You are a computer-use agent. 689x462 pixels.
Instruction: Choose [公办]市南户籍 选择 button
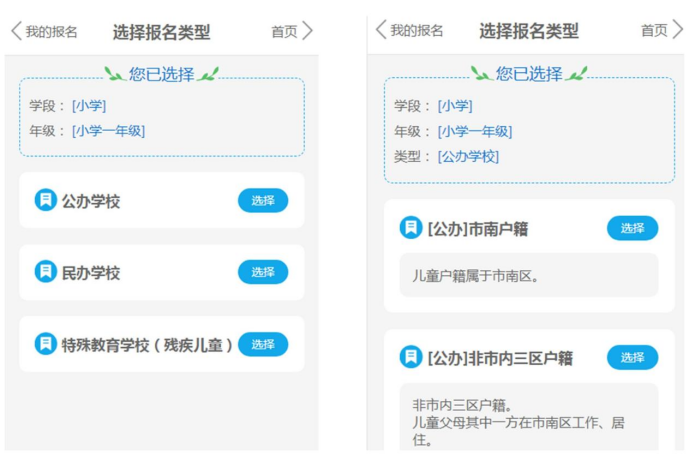pos(632,228)
